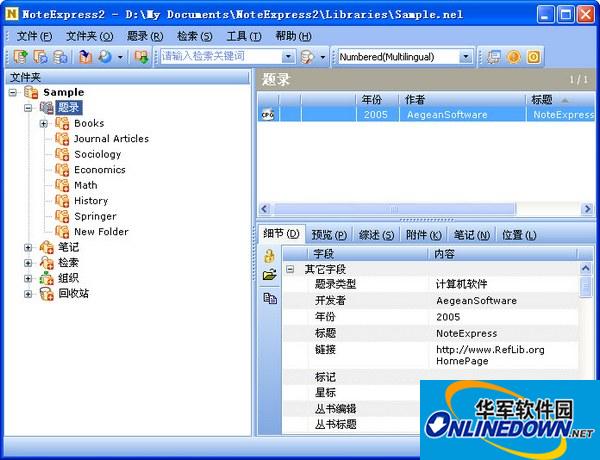Switch to the 细节 (D) tab
600x460 pixels.
pos(281,234)
